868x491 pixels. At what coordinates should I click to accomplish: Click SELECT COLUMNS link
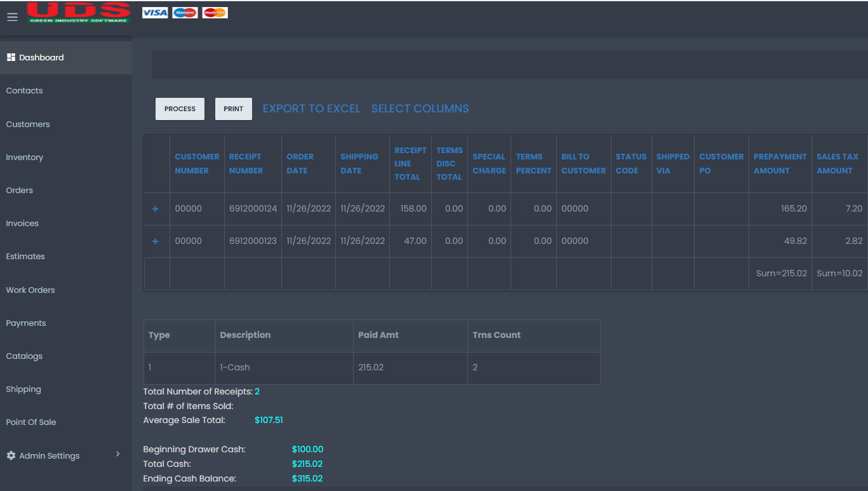(x=420, y=109)
